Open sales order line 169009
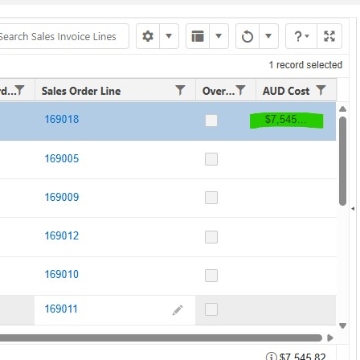 pos(62,197)
